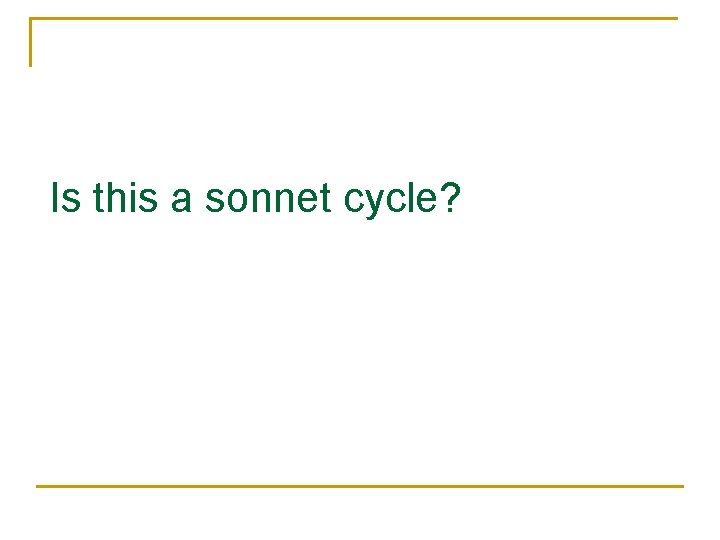The height and width of the screenshot is (540, 720).
Task: Click the right end of the bottom gold line
Action: (x=681, y=486)
